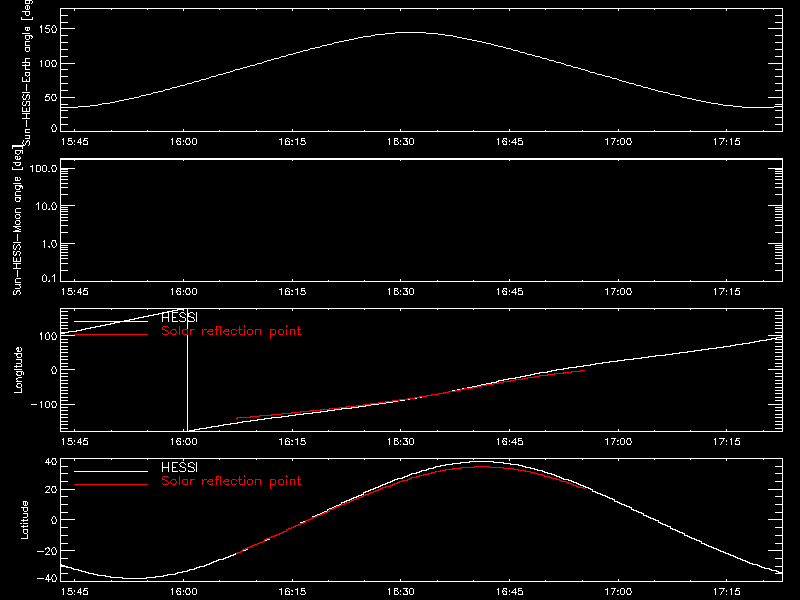Click the 40 tick on Latitude axis
Screen dimensions: 800x600
51,462
